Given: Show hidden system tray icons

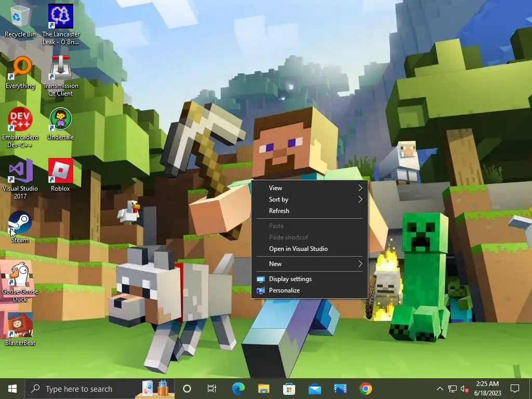Looking at the screenshot, I should point(440,389).
